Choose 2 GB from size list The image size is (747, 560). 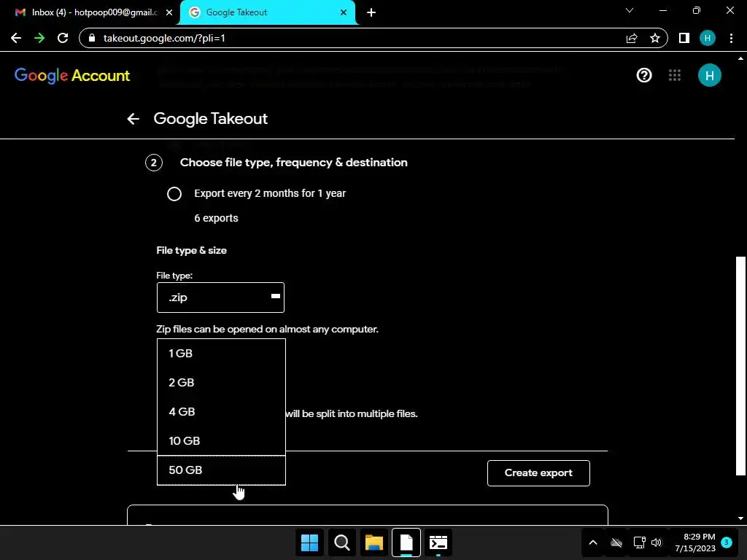click(x=221, y=382)
